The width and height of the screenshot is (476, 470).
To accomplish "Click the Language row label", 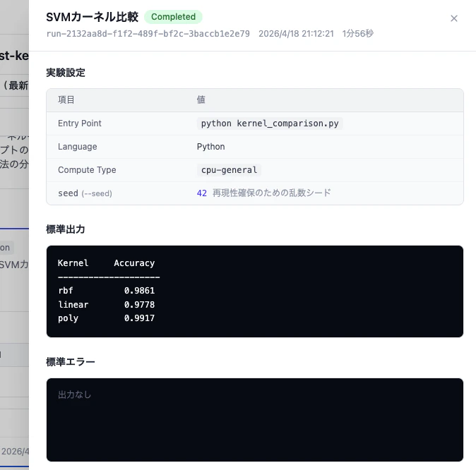I will [78, 147].
